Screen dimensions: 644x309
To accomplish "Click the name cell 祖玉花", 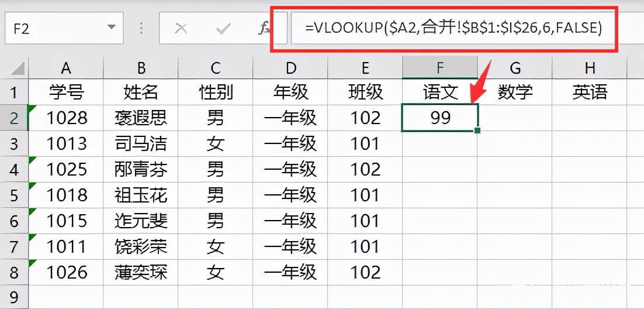I will pyautogui.click(x=141, y=195).
